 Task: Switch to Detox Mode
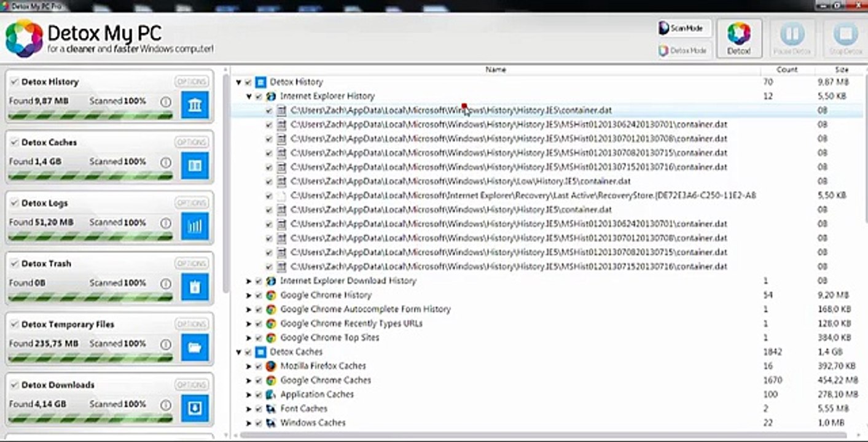click(x=683, y=50)
